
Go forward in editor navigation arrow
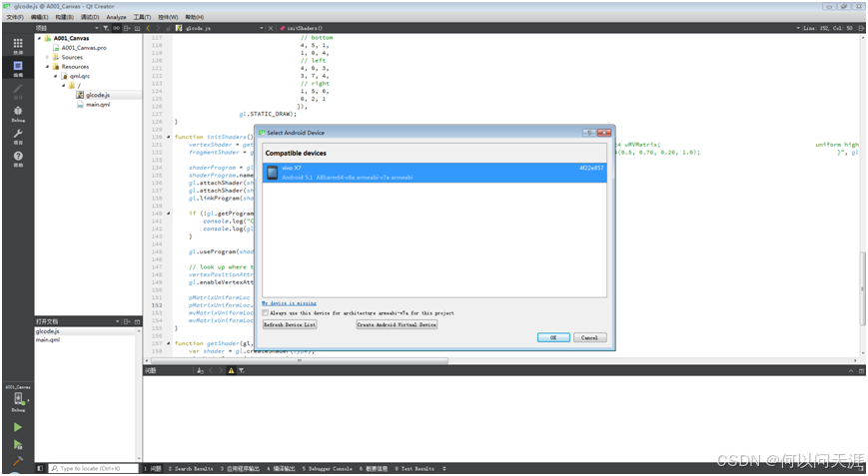[x=159, y=28]
